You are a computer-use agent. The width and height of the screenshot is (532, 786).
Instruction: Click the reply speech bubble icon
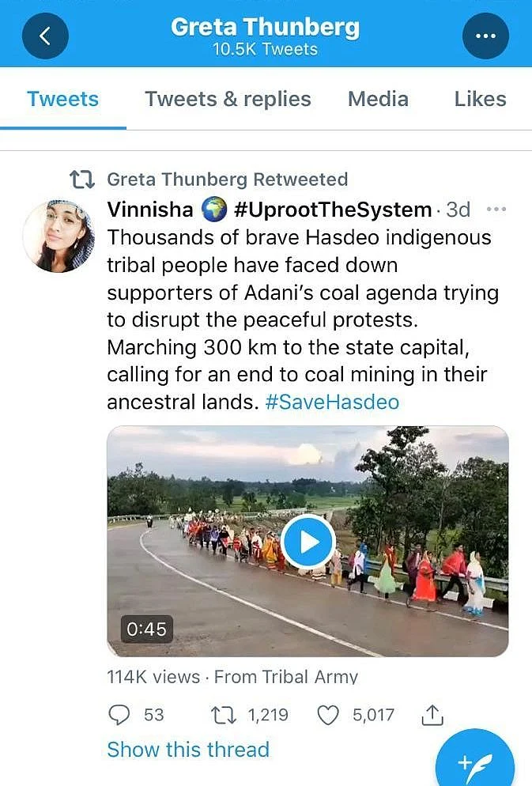(119, 715)
